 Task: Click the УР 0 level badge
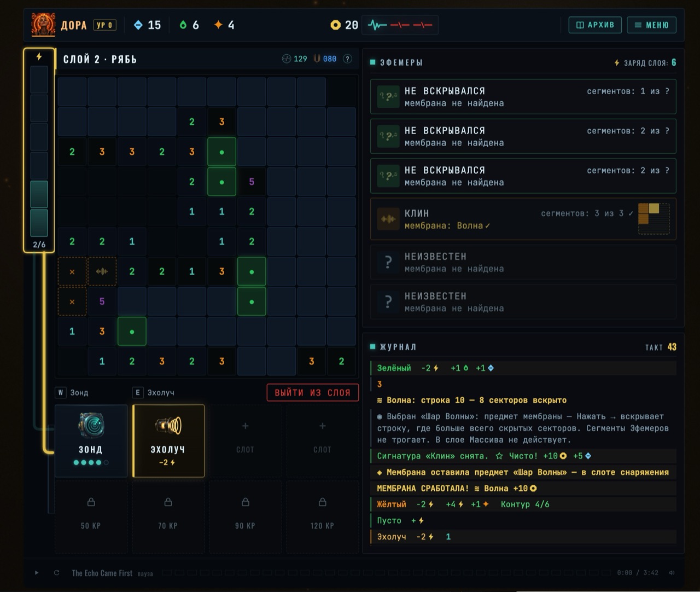104,25
